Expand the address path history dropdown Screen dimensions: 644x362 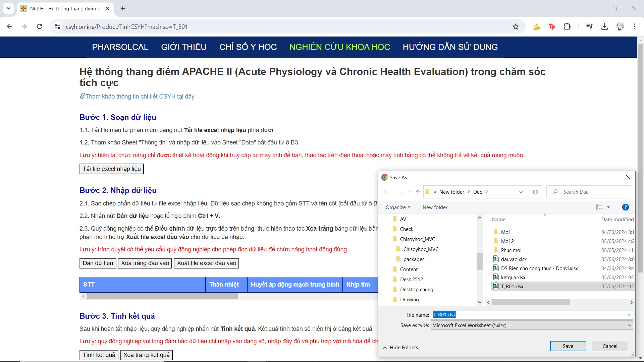(521, 192)
